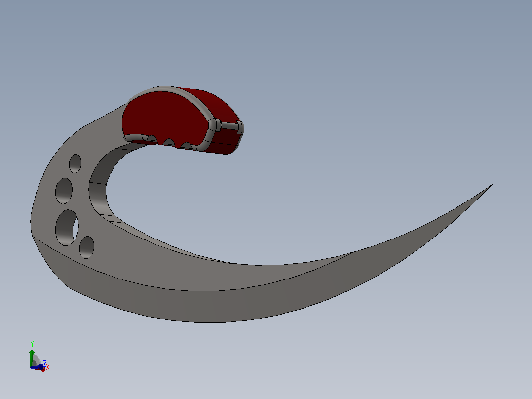This screenshot has height=399, width=532.
Task: Select the smallest topmost hole in the blade
Action: (x=76, y=163)
